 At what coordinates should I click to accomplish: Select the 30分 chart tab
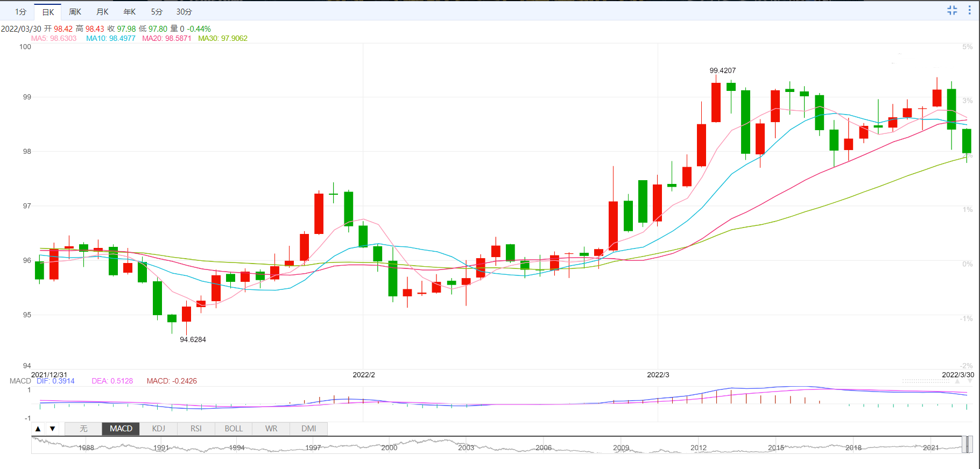(184, 12)
